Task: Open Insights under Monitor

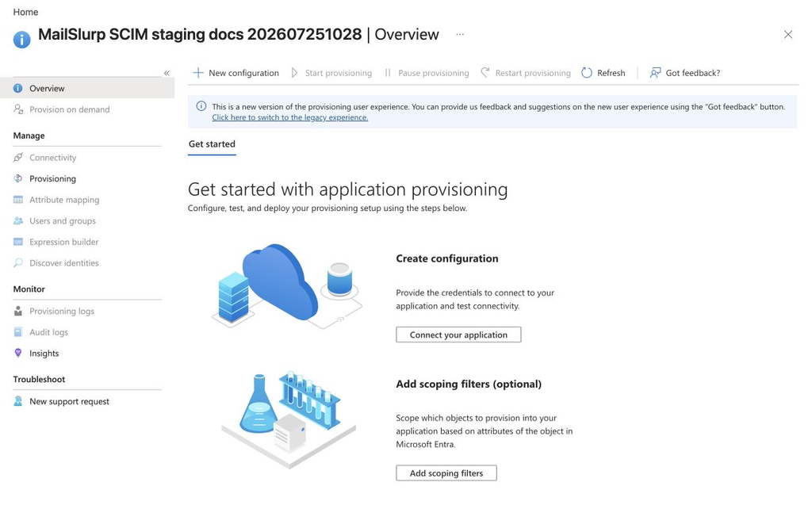Action: click(x=44, y=354)
